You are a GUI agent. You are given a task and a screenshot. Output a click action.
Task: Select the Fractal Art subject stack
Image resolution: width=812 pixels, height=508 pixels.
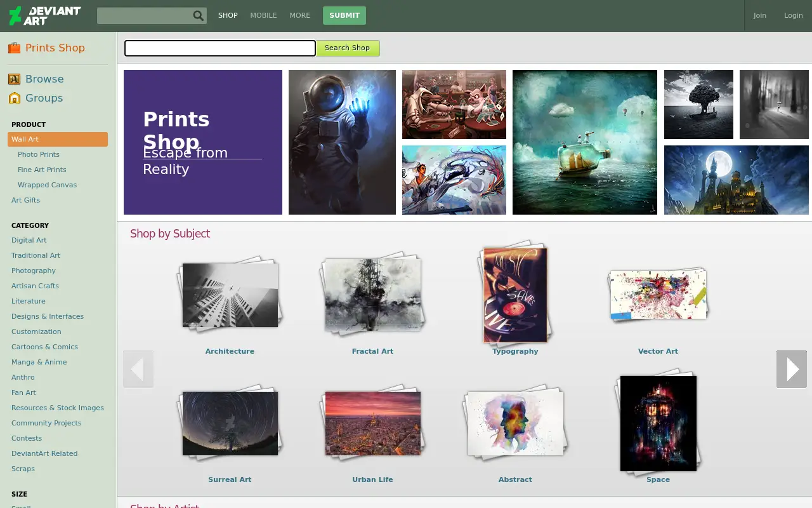[x=372, y=295]
